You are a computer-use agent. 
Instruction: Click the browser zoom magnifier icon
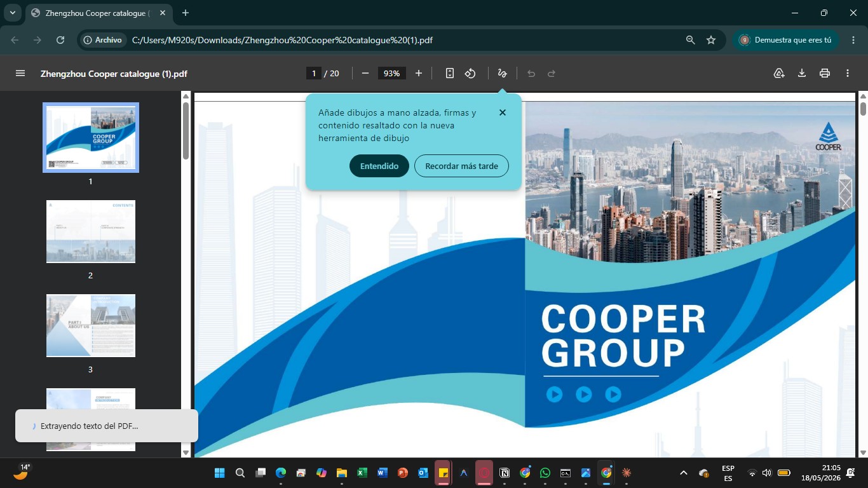[x=691, y=39]
